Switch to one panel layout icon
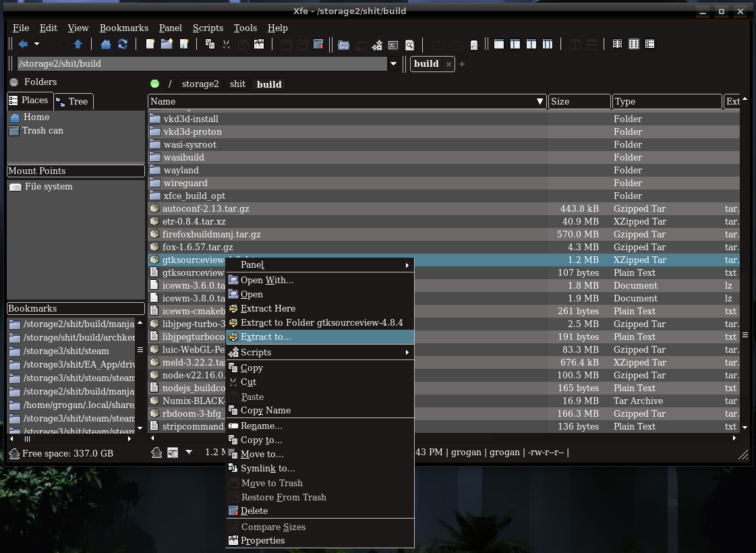756x553 pixels. [x=499, y=45]
